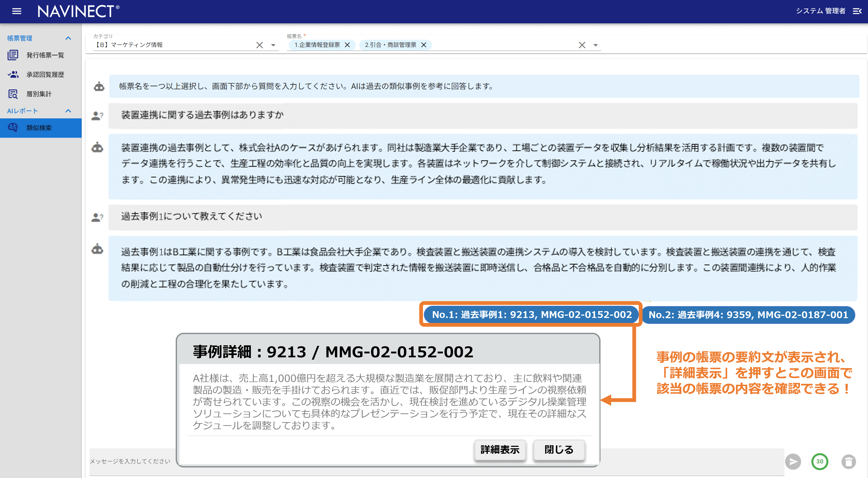The image size is (868, 478).
Task: Collapse the 帳票管理 section
Action: pyautogui.click(x=68, y=38)
